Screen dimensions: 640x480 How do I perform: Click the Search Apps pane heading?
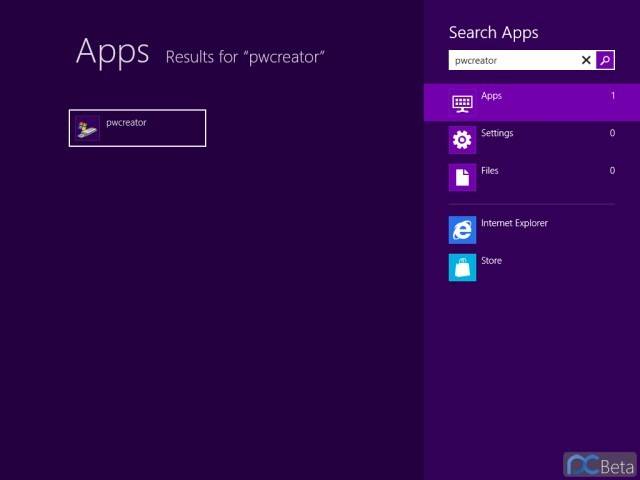point(493,33)
